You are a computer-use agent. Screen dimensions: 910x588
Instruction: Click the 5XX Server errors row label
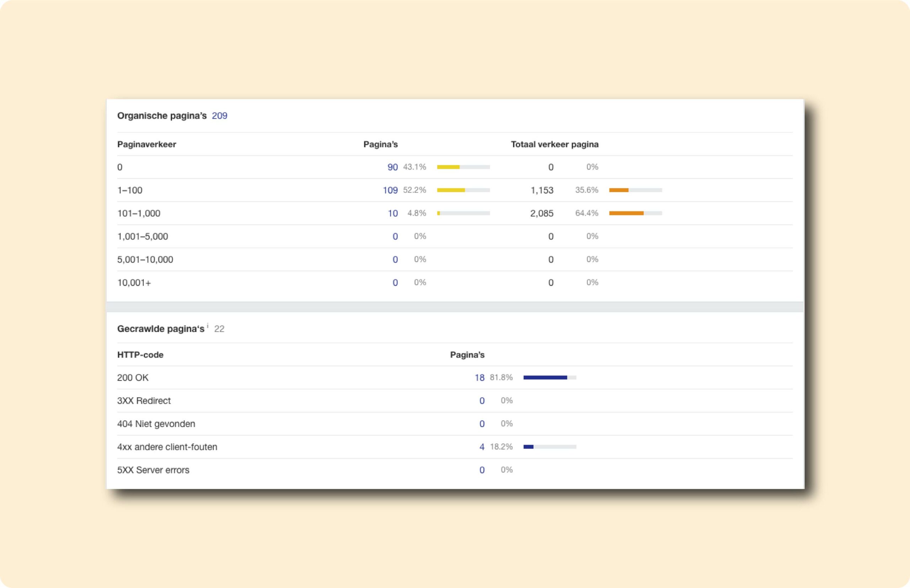(153, 470)
